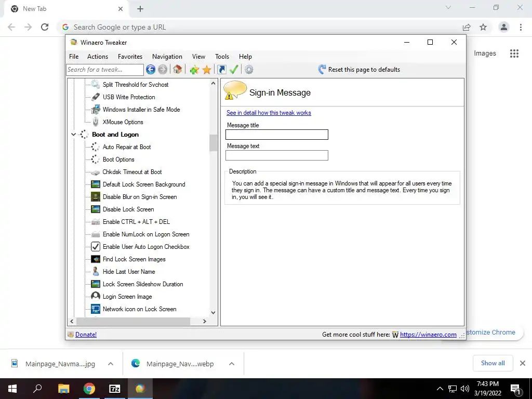Open the Help menu
The image size is (532, 399).
coord(245,57)
